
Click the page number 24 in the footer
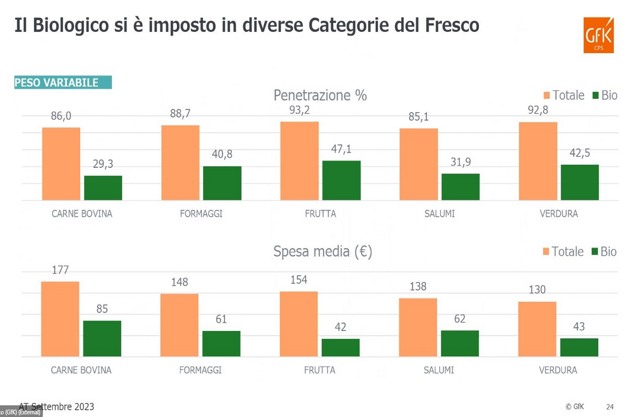tap(609, 406)
